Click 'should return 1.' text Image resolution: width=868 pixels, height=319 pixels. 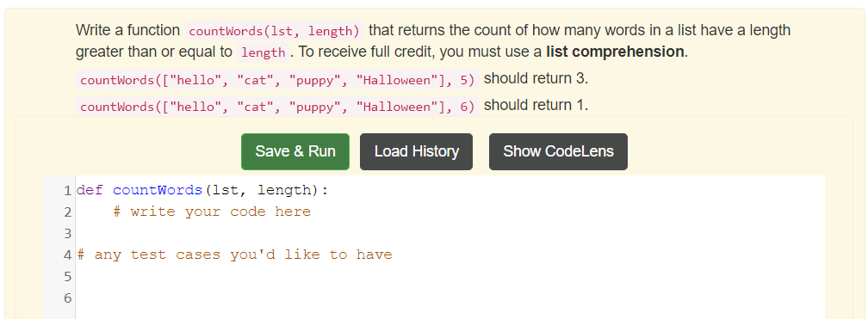point(536,105)
